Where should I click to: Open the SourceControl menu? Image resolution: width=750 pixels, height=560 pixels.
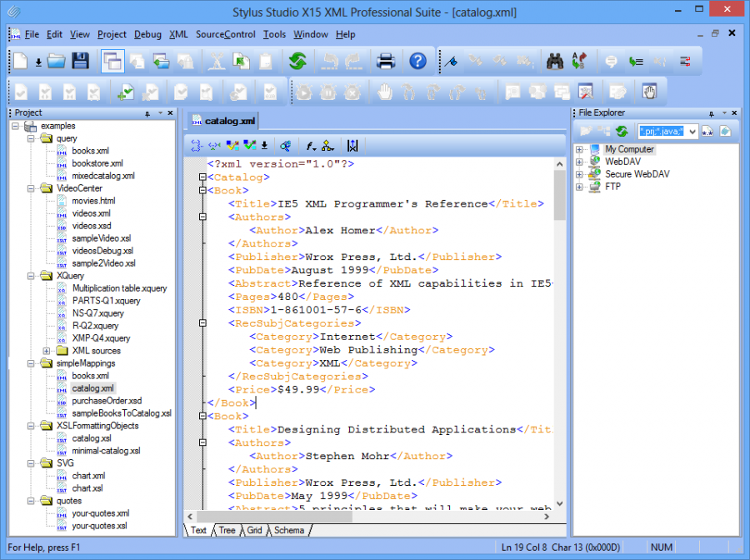click(225, 34)
